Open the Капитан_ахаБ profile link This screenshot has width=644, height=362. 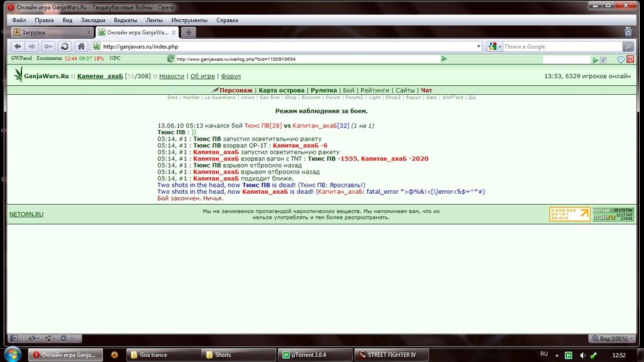pyautogui.click(x=100, y=76)
